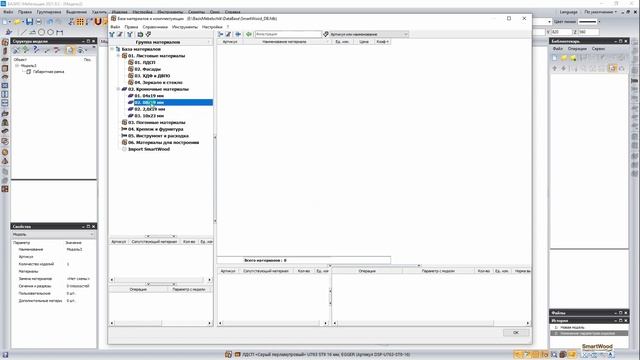Click the 'Операция' column header in bottom right table

(367, 271)
